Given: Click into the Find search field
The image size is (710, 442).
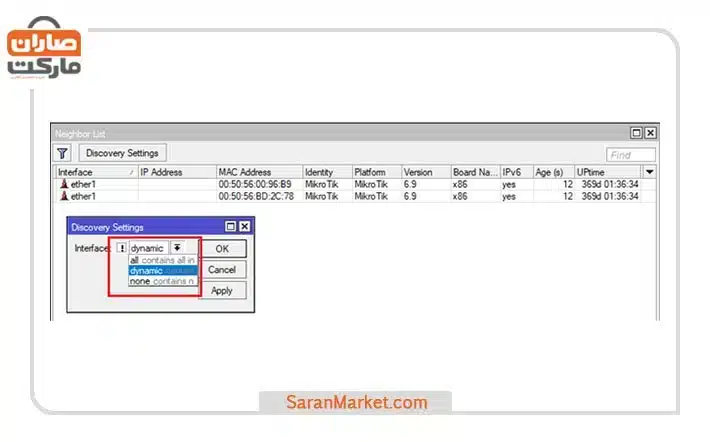Looking at the screenshot, I should click(x=631, y=155).
